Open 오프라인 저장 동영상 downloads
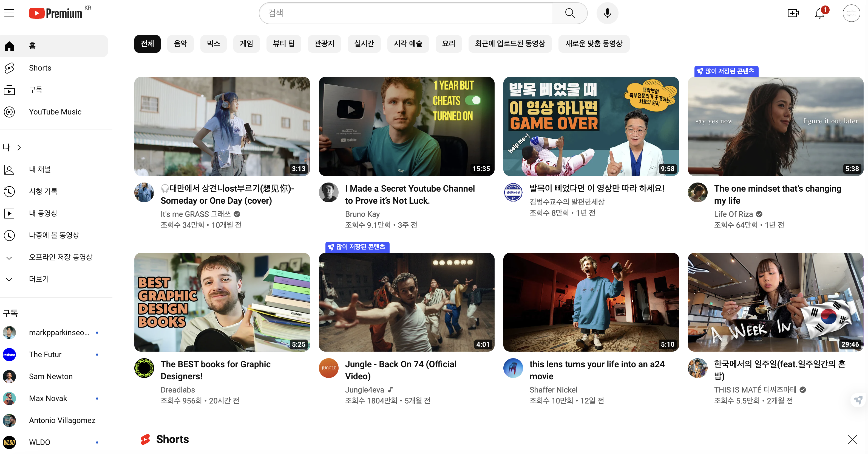The width and height of the screenshot is (868, 454). tap(61, 257)
